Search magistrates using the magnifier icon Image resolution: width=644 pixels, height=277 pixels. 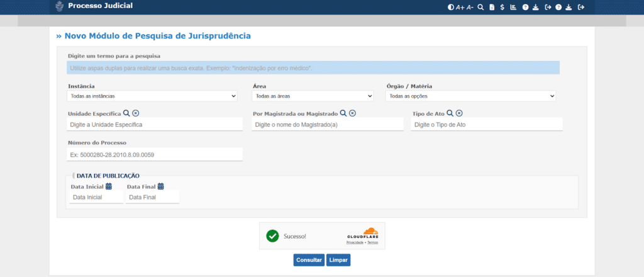(x=343, y=113)
